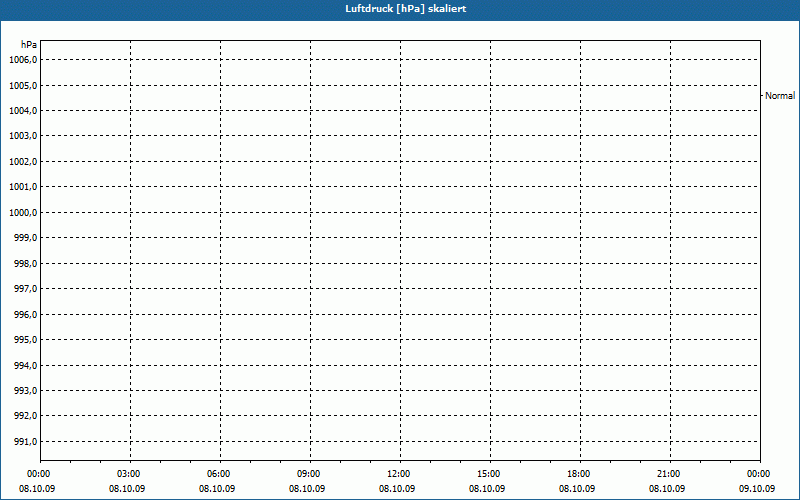Image resolution: width=800 pixels, height=500 pixels.
Task: Click the 08.10.09 date under 21:00
Action: pos(667,489)
